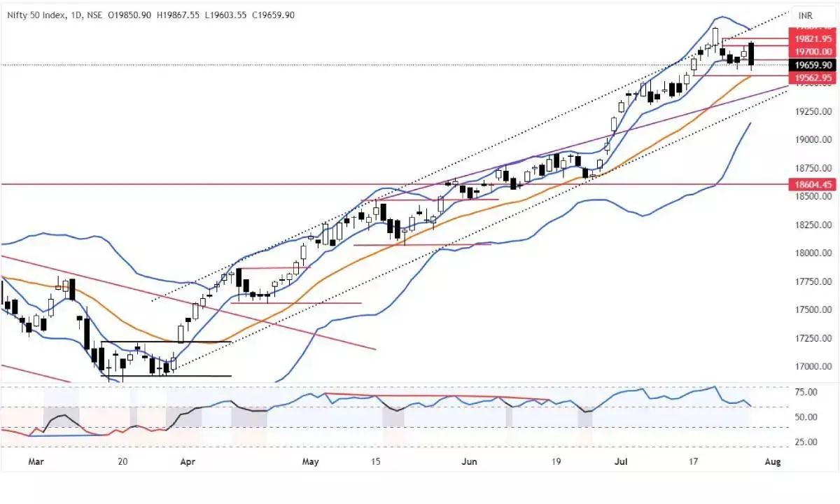840x504 pixels.
Task: Click 'Mar' on the date axis
Action: click(x=36, y=462)
